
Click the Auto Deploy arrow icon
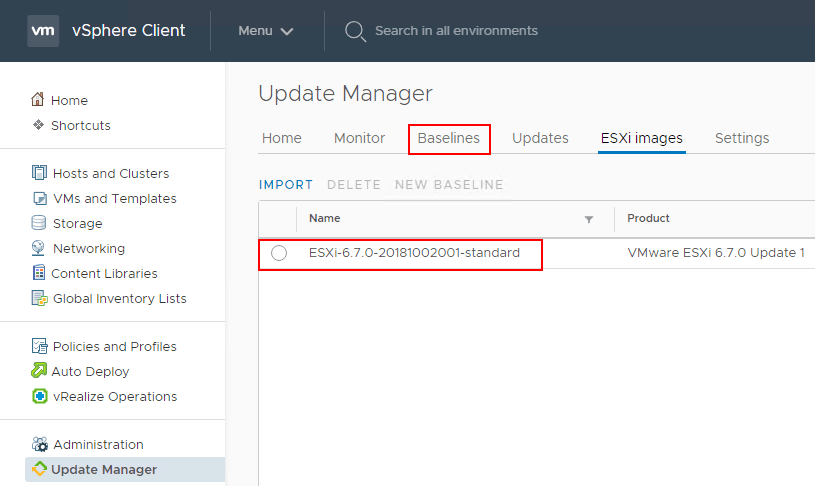[x=38, y=371]
